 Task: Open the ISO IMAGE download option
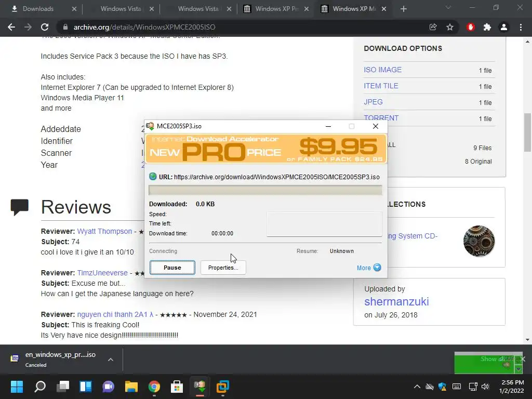pos(382,70)
